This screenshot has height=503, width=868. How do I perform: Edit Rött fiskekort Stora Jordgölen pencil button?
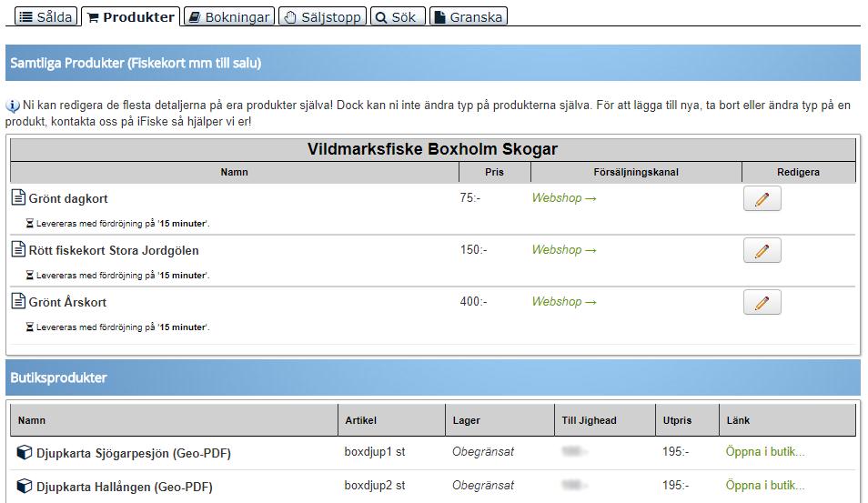tap(762, 250)
